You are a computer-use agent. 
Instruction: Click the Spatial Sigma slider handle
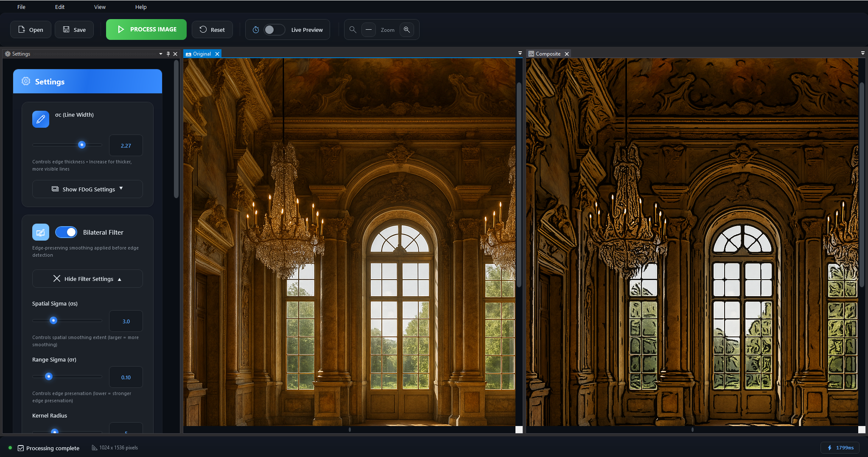pyautogui.click(x=53, y=320)
